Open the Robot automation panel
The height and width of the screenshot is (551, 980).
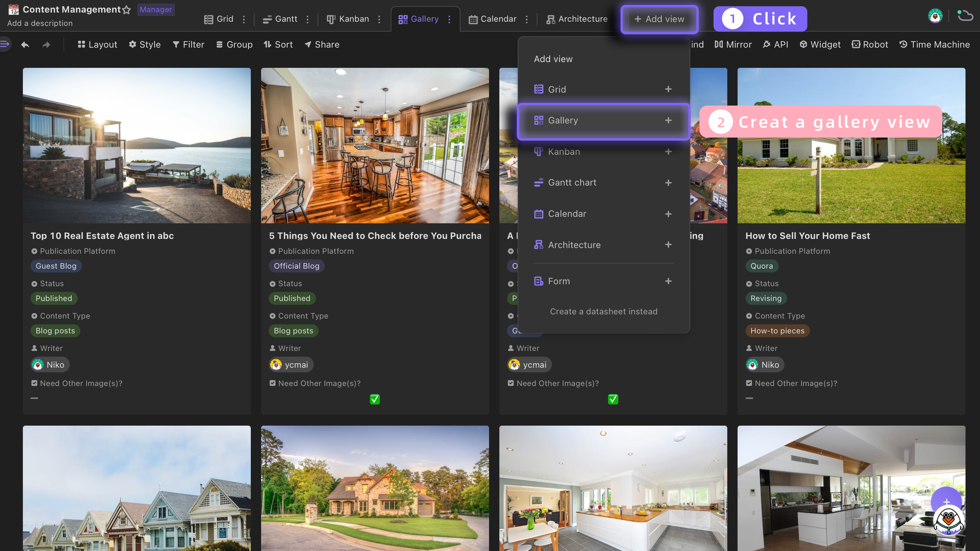click(870, 45)
